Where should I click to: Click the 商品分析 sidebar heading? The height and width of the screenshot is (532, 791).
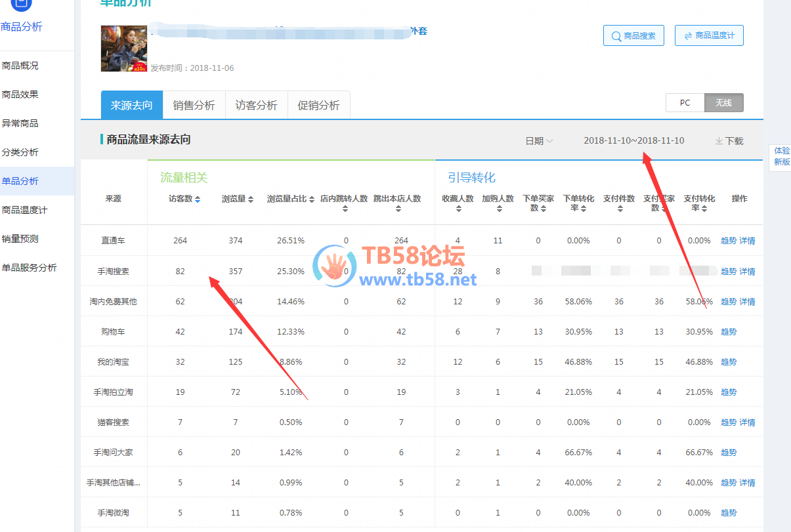22,27
